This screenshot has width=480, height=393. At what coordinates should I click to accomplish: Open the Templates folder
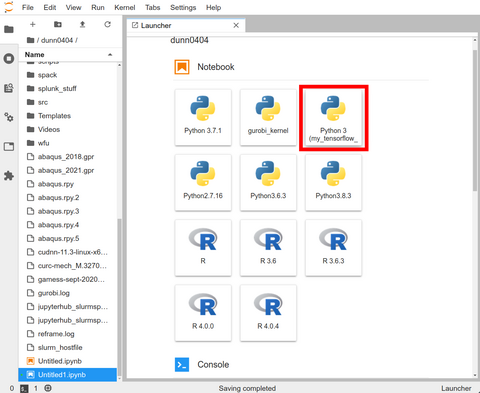[x=68, y=116]
